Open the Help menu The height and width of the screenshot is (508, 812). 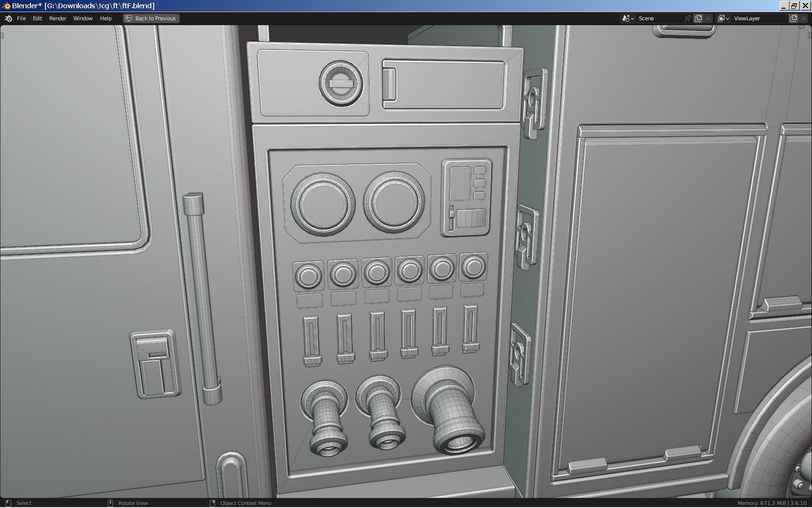pos(105,18)
